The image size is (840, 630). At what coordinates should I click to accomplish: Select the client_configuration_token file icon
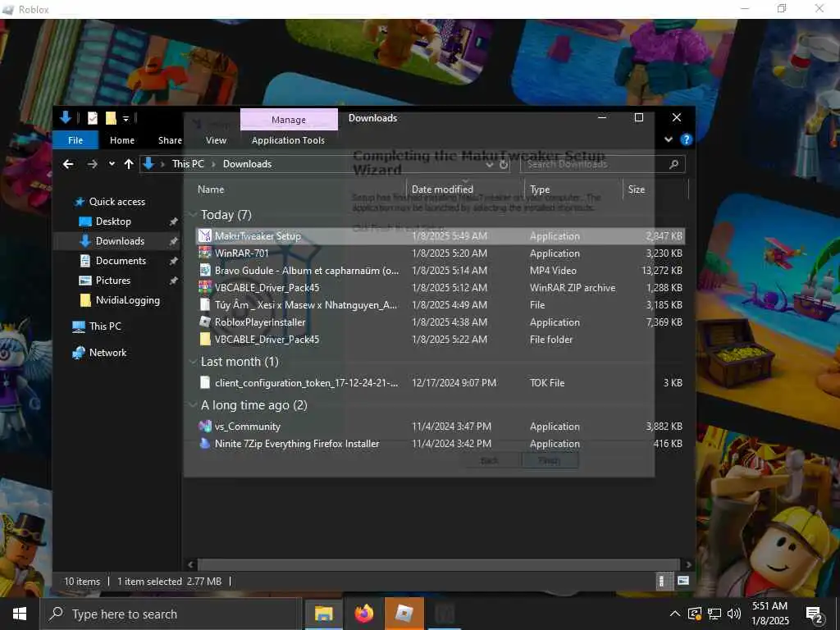[204, 382]
